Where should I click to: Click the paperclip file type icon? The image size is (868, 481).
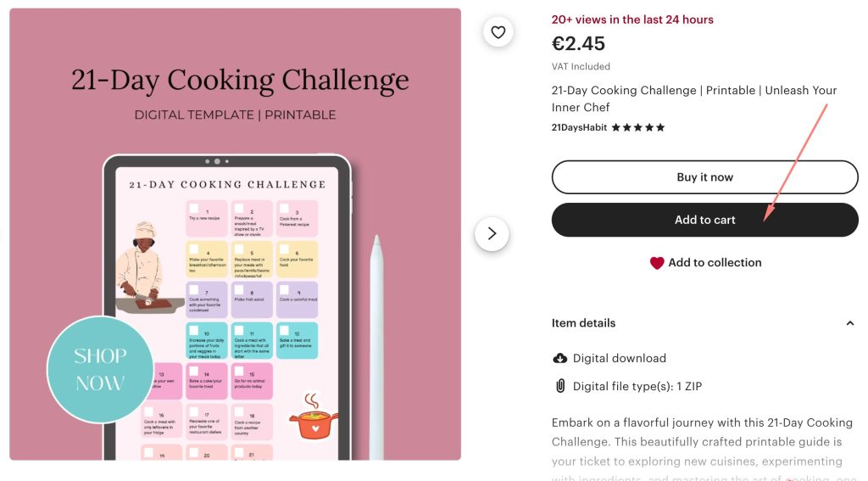click(559, 386)
